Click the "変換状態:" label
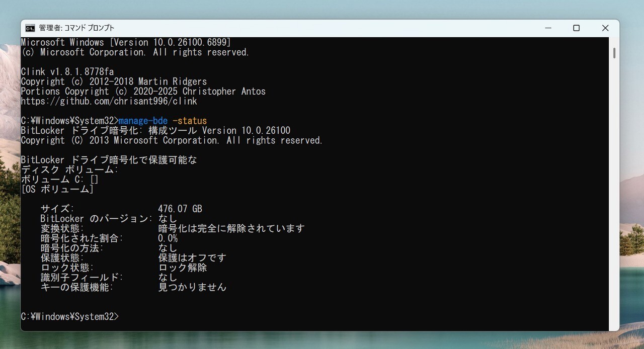The width and height of the screenshot is (644, 349). tap(62, 228)
